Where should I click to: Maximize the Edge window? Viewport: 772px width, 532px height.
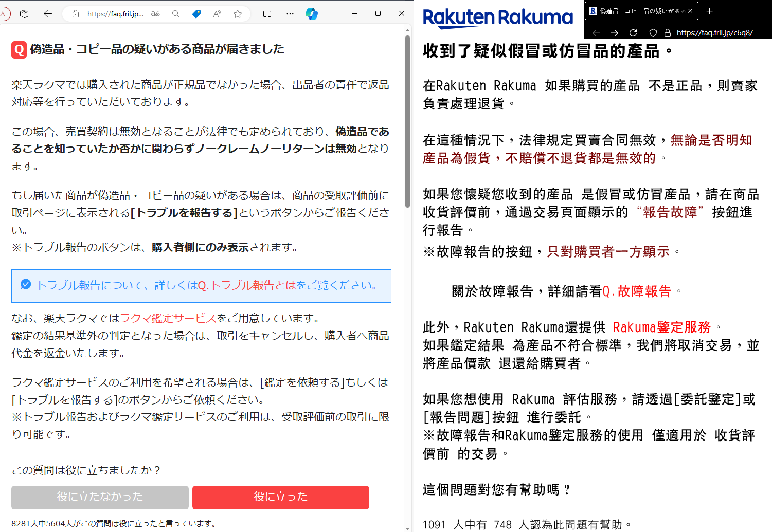(x=378, y=14)
